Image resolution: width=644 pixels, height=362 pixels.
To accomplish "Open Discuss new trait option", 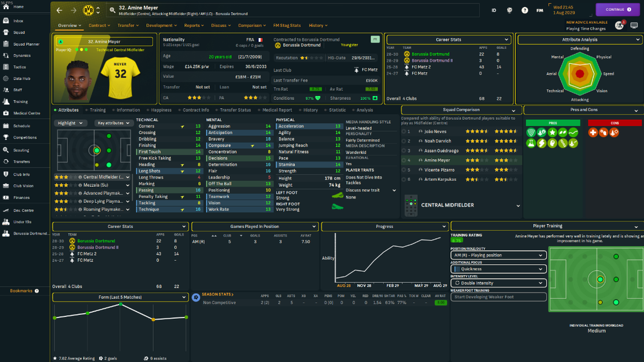I will 371,190.
